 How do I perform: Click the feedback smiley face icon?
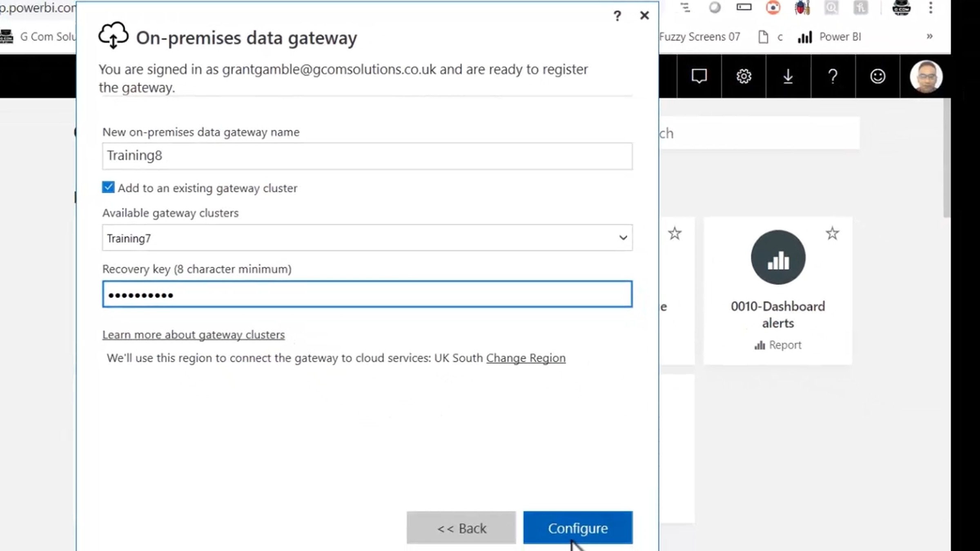(x=878, y=76)
